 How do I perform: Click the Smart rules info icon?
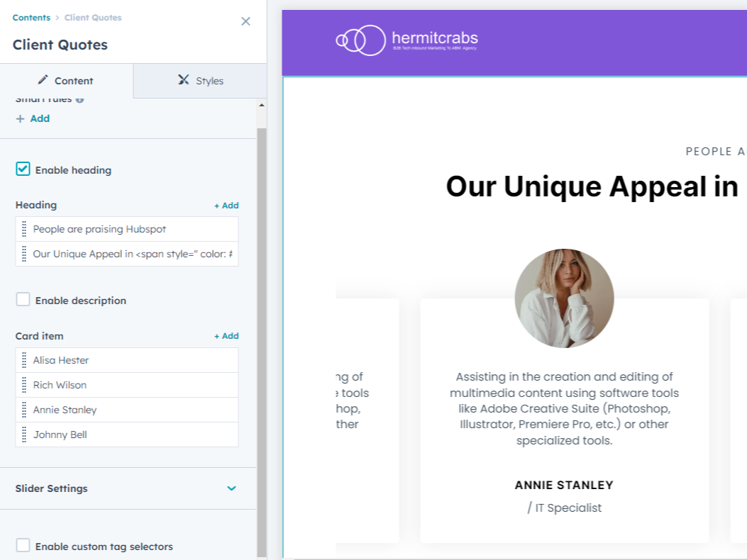pos(80,100)
